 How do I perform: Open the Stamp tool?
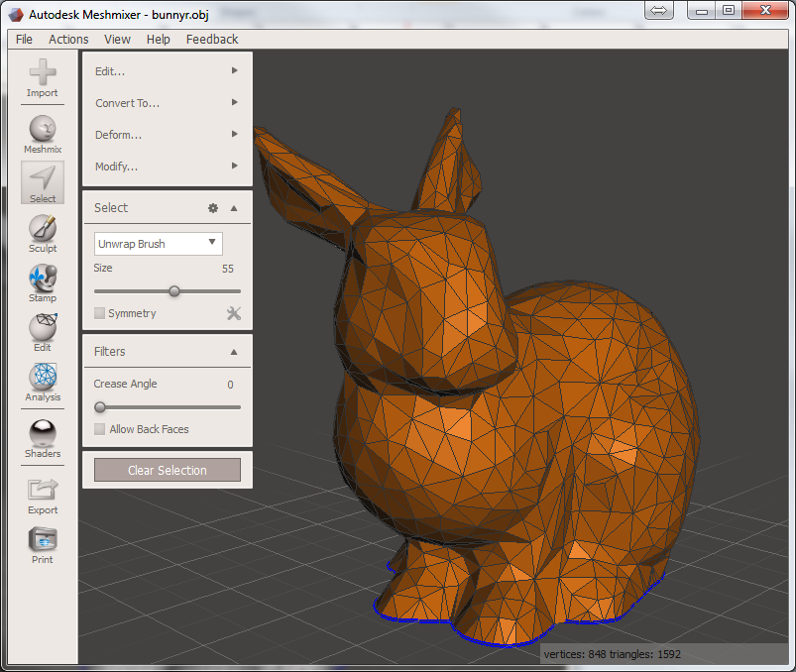(x=42, y=280)
